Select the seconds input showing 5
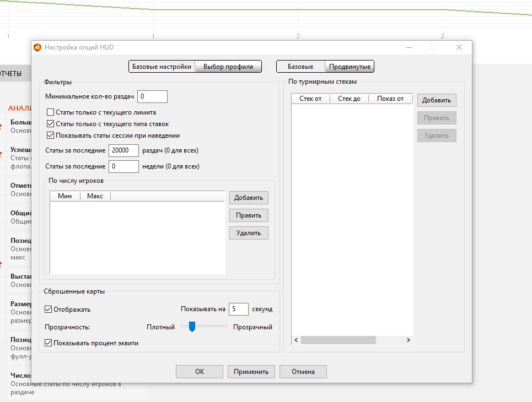The image size is (532, 402). [239, 309]
